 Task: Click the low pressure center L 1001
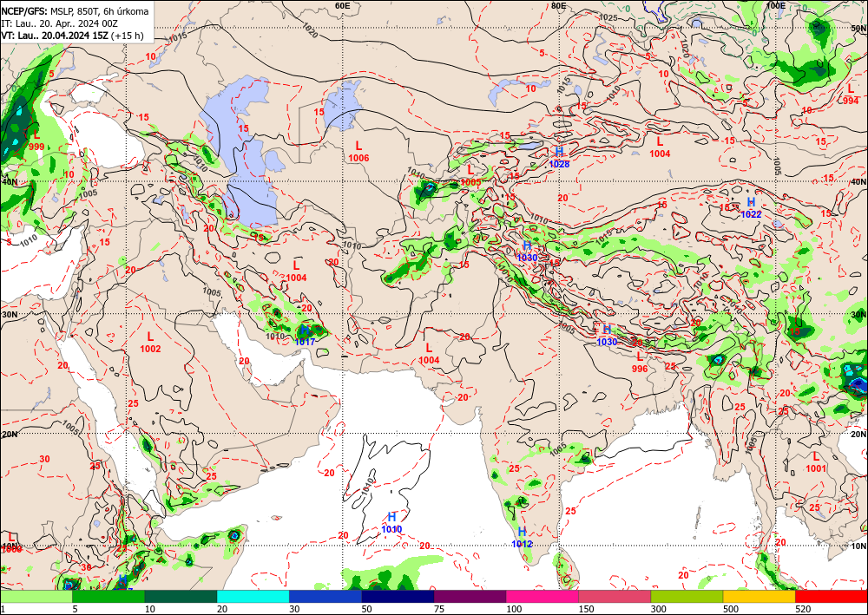point(816,461)
